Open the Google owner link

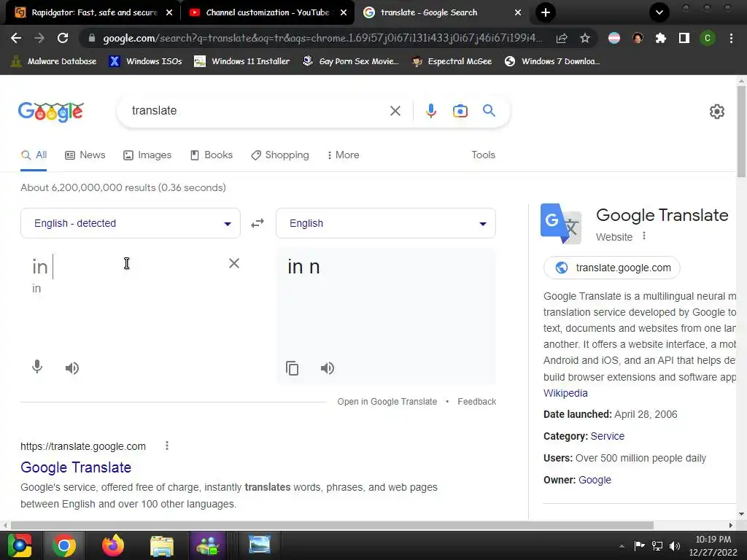click(x=595, y=480)
